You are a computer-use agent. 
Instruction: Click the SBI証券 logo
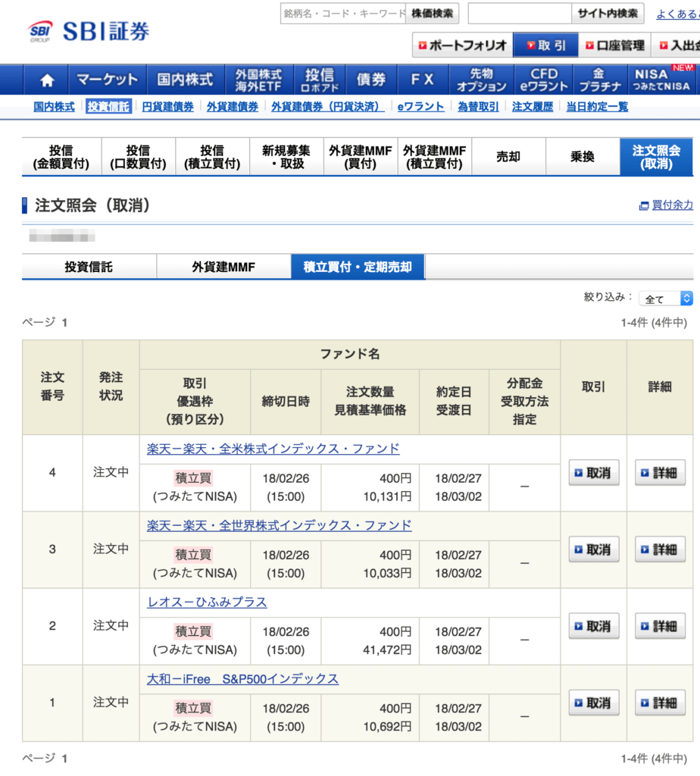pos(89,32)
